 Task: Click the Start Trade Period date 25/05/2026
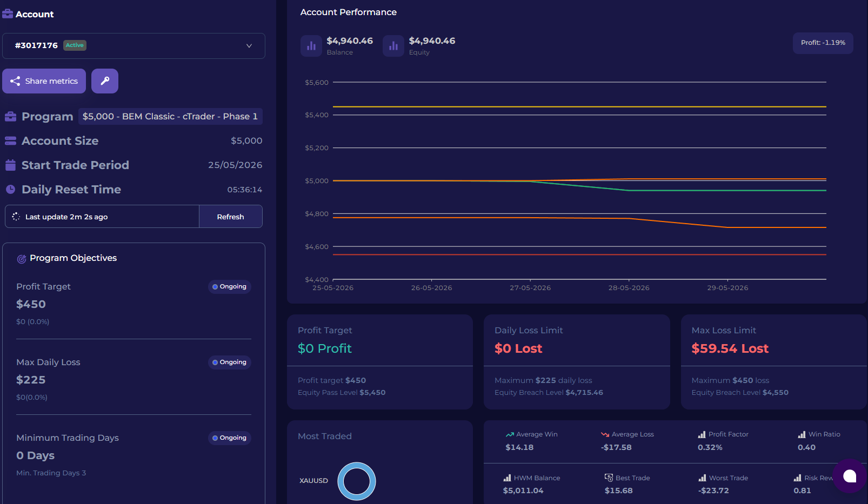[x=235, y=165]
